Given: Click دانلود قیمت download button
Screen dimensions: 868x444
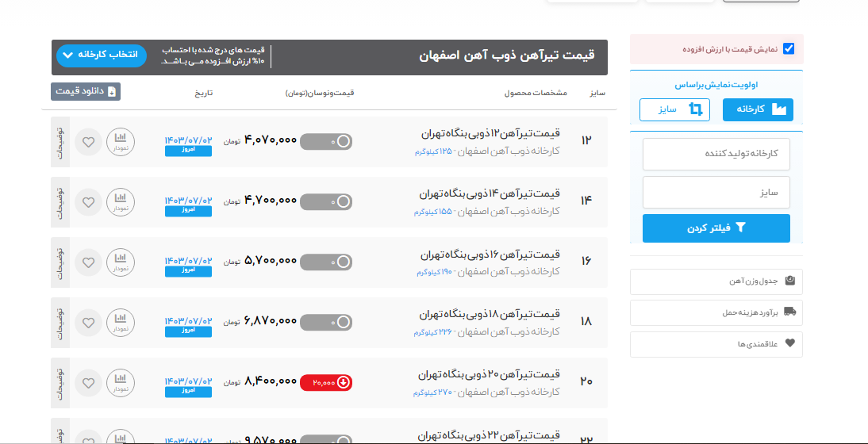Looking at the screenshot, I should coord(86,91).
